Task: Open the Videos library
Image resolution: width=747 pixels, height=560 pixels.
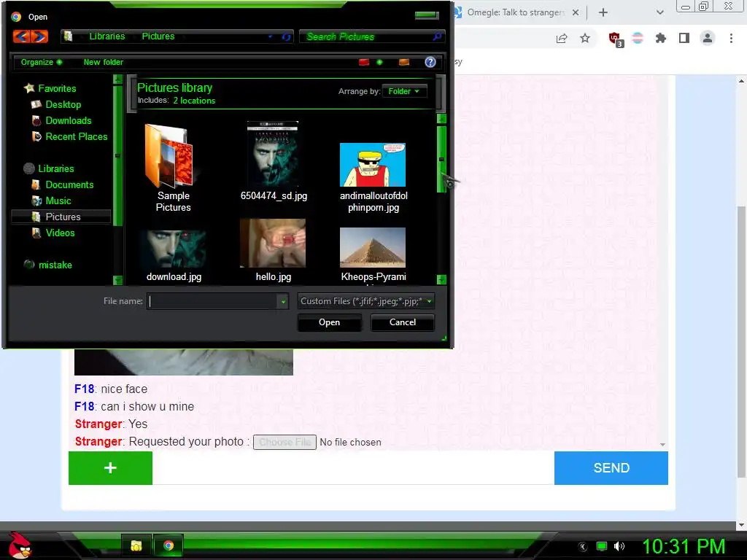Action: (60, 233)
